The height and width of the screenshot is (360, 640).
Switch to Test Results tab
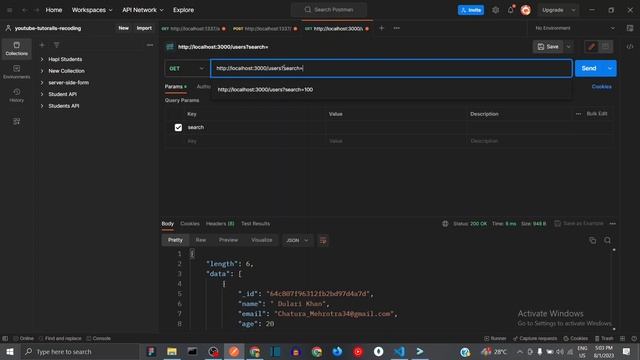tap(256, 224)
